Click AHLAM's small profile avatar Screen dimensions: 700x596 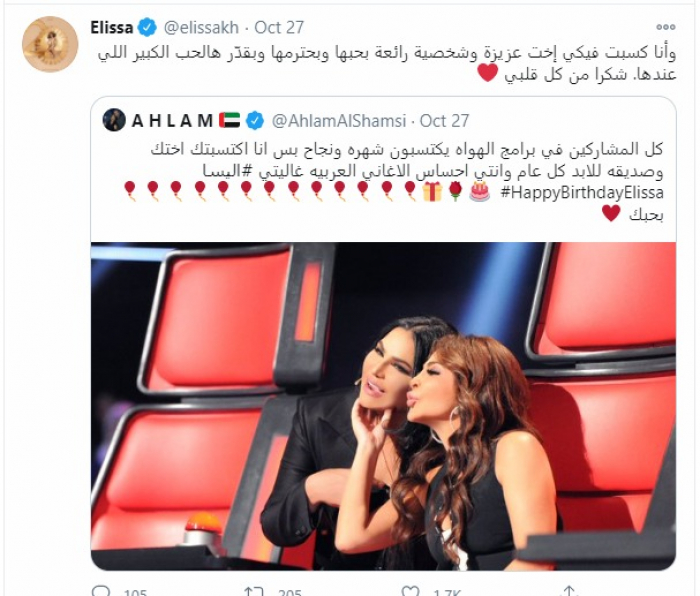[x=114, y=120]
